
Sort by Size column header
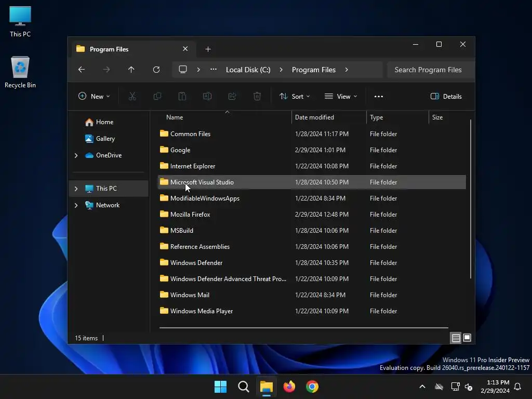(449, 117)
